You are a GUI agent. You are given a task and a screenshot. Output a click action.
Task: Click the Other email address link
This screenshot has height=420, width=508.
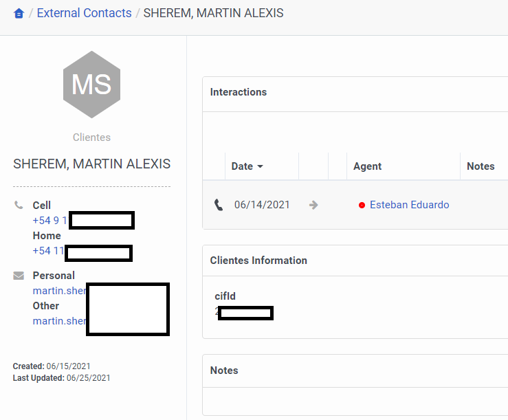[x=60, y=321]
